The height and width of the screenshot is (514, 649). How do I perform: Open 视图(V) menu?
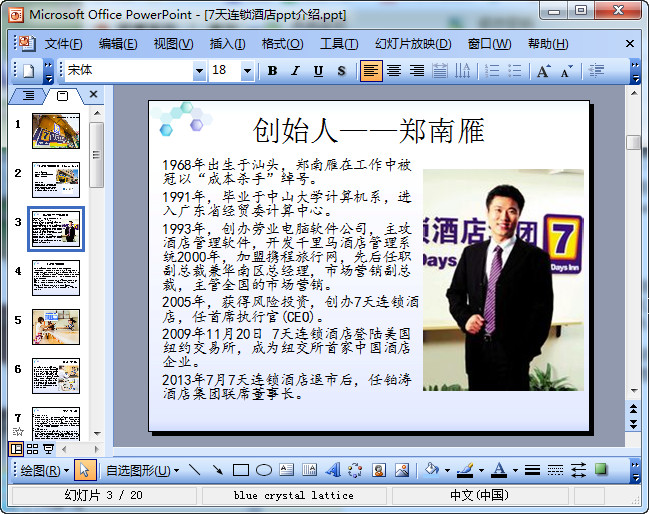(173, 43)
